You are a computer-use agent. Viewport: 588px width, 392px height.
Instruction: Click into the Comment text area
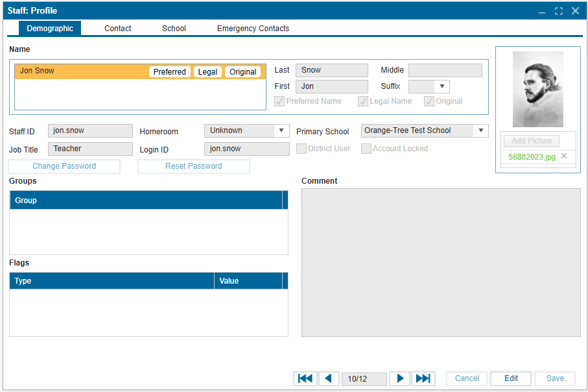(x=441, y=262)
